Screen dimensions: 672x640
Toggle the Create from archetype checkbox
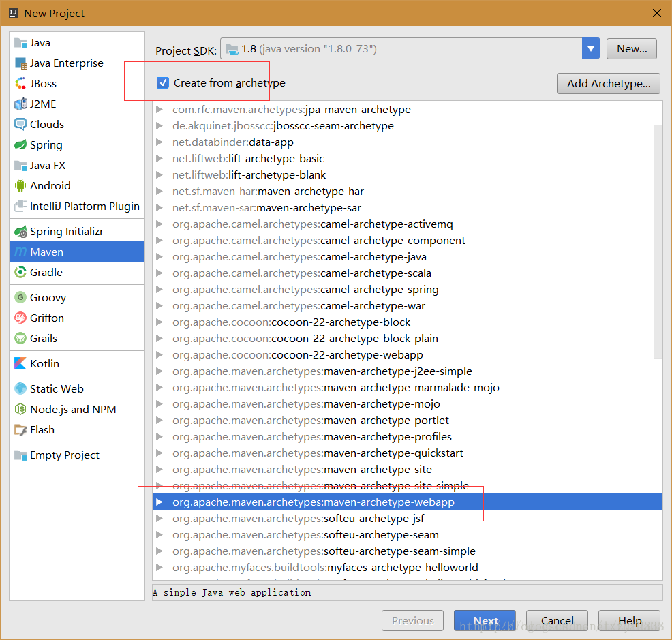click(163, 82)
